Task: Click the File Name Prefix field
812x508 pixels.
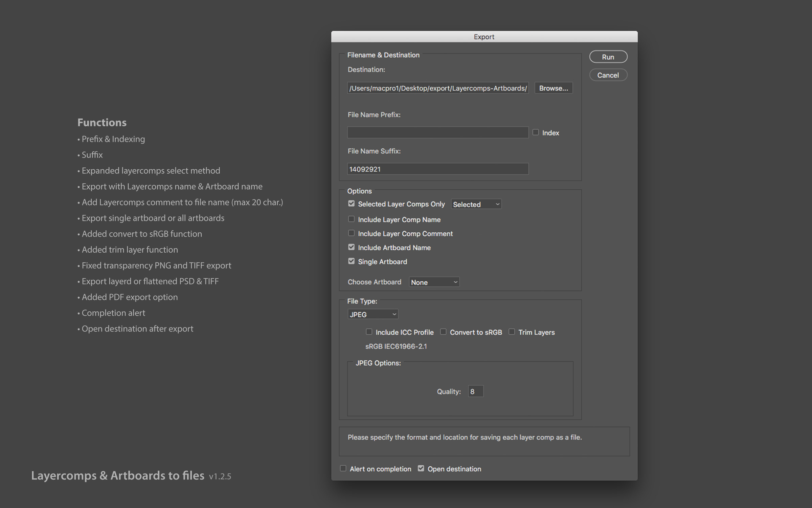Action: (437, 132)
